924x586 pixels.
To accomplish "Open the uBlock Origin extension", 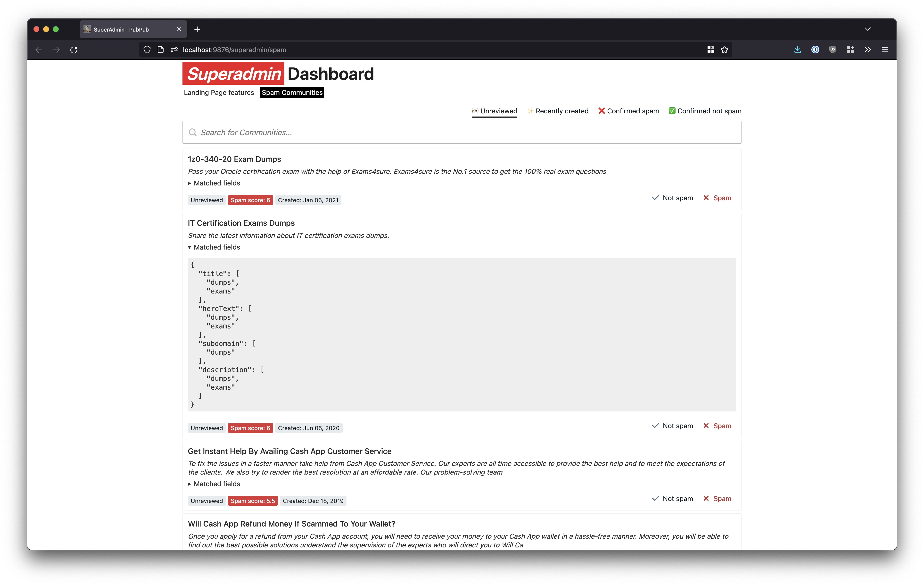I will tap(832, 50).
